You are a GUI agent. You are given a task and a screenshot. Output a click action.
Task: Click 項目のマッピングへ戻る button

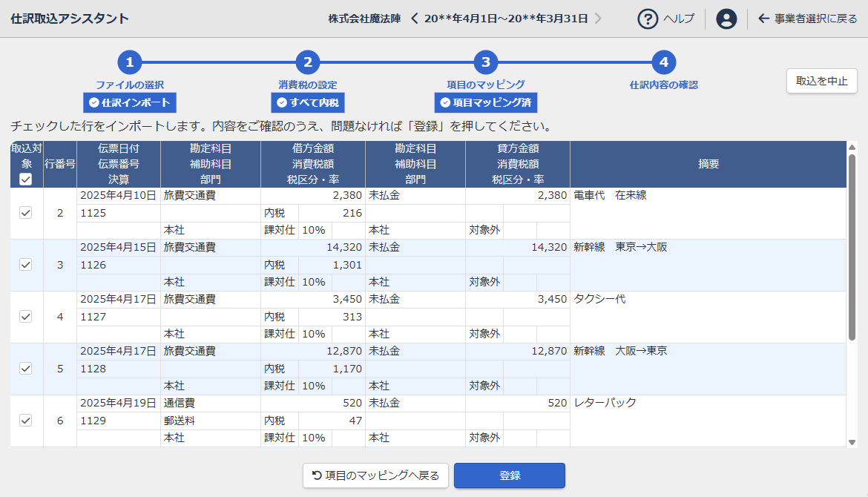375,475
